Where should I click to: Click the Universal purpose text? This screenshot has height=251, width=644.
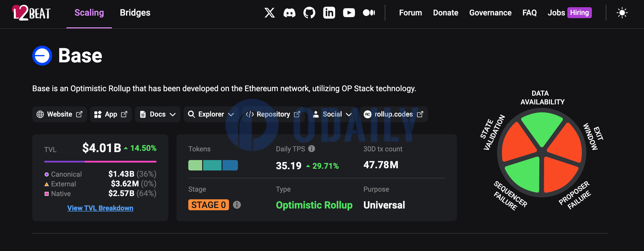click(384, 205)
